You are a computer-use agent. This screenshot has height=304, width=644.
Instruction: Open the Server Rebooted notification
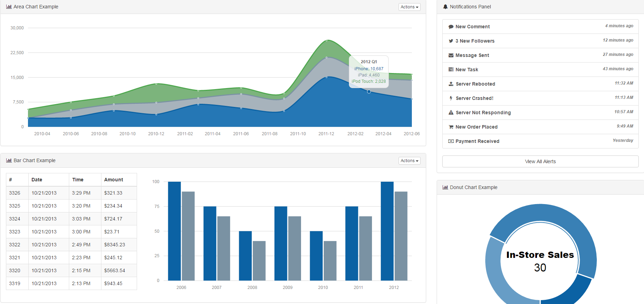point(540,84)
